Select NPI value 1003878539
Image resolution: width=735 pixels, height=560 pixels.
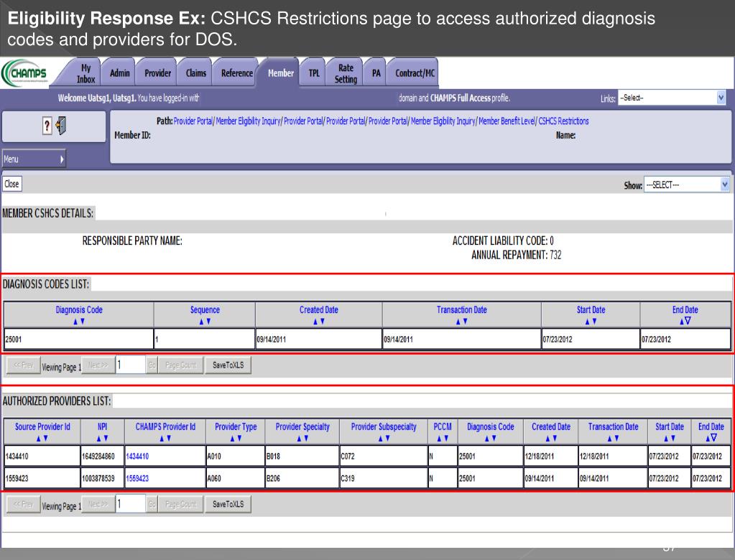[102, 479]
